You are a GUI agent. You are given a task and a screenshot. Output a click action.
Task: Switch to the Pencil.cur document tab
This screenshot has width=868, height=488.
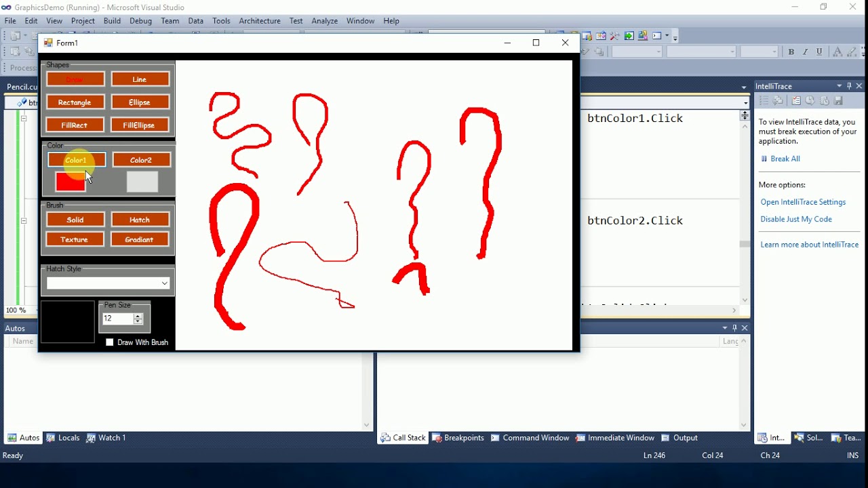point(22,87)
